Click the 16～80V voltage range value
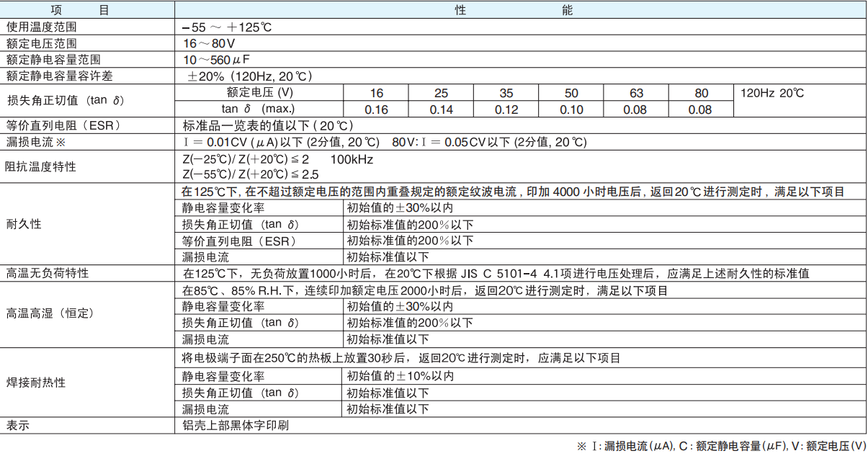 pyautogui.click(x=209, y=43)
